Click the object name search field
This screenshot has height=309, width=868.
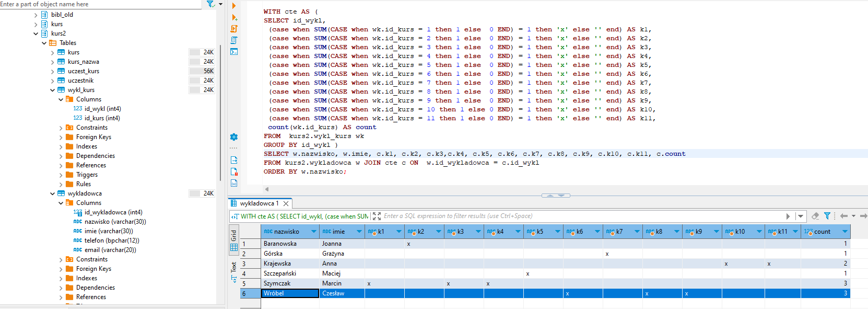coord(100,4)
